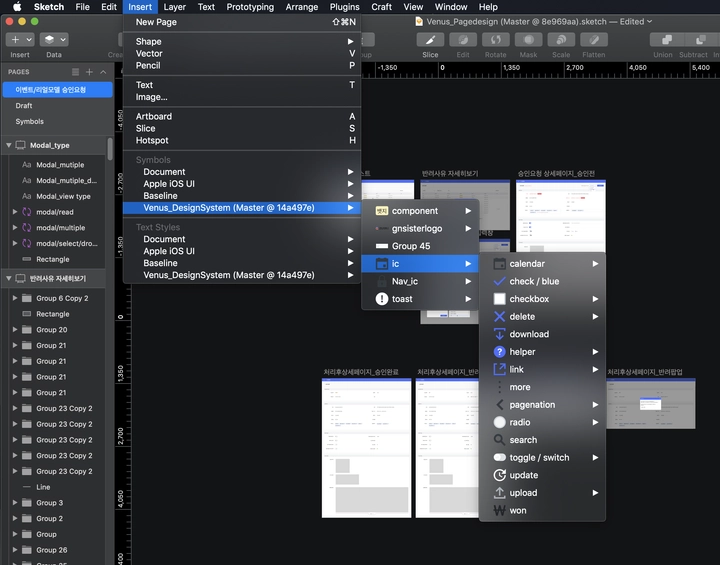Viewport: 720px width, 565px height.
Task: Select Hotspot from Insert menu
Action: pyautogui.click(x=242, y=141)
